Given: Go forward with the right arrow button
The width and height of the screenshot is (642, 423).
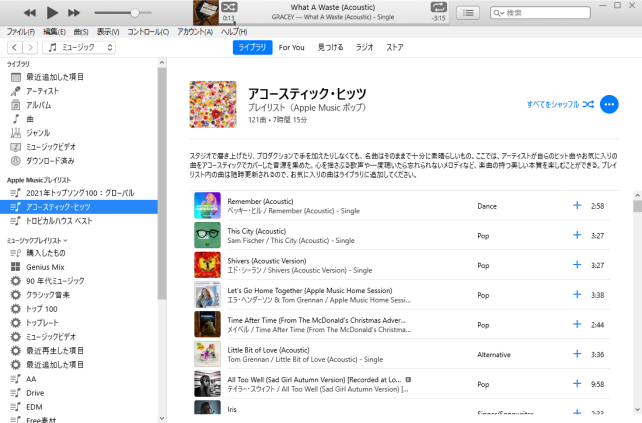Looking at the screenshot, I should (x=30, y=48).
